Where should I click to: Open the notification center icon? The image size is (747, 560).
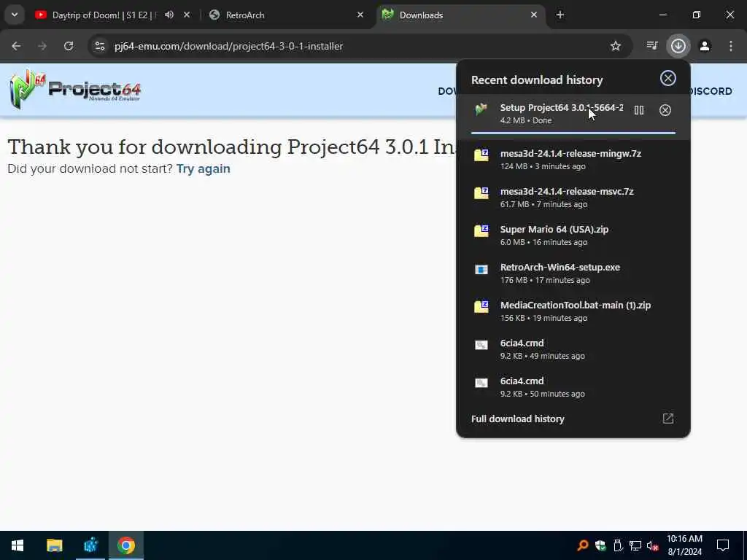723,545
